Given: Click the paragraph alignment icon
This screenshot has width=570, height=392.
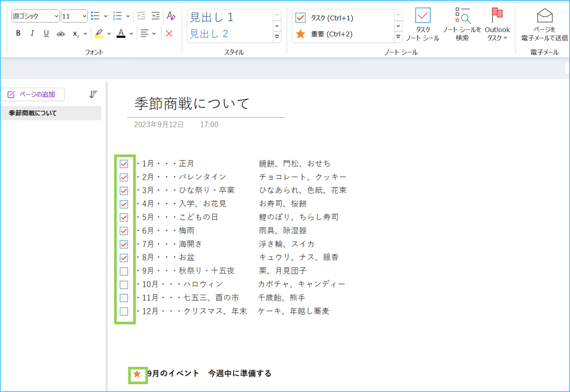Looking at the screenshot, I should tap(144, 33).
